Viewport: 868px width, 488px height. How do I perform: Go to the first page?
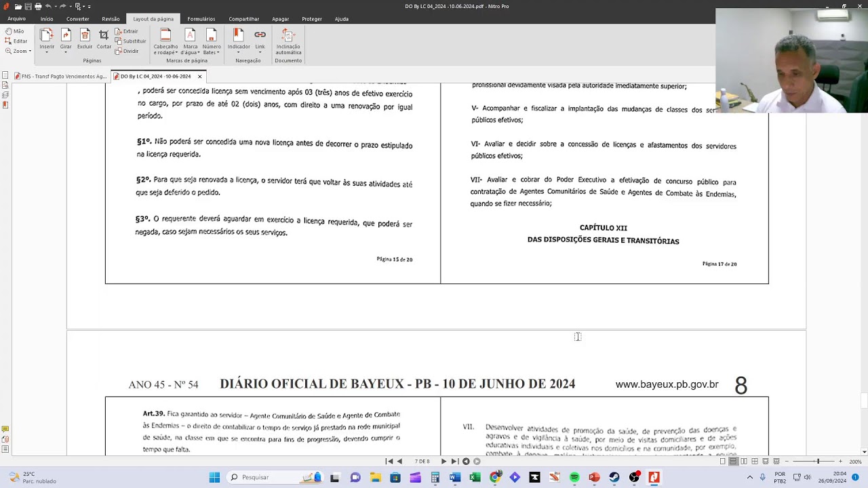[389, 462]
